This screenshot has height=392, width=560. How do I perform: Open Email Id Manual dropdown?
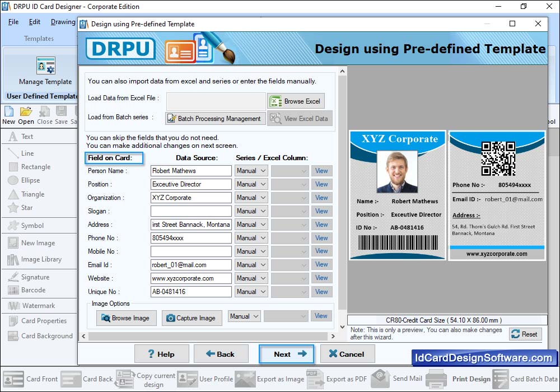point(251,265)
